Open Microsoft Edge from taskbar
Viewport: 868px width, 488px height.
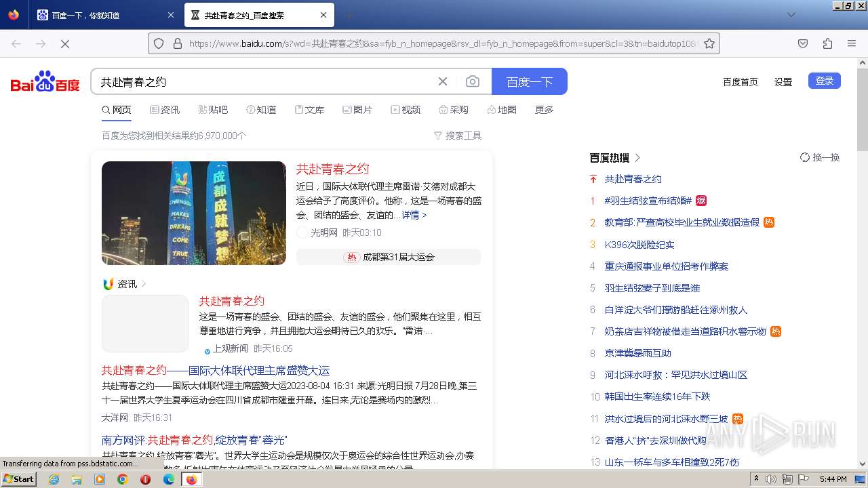(168, 479)
